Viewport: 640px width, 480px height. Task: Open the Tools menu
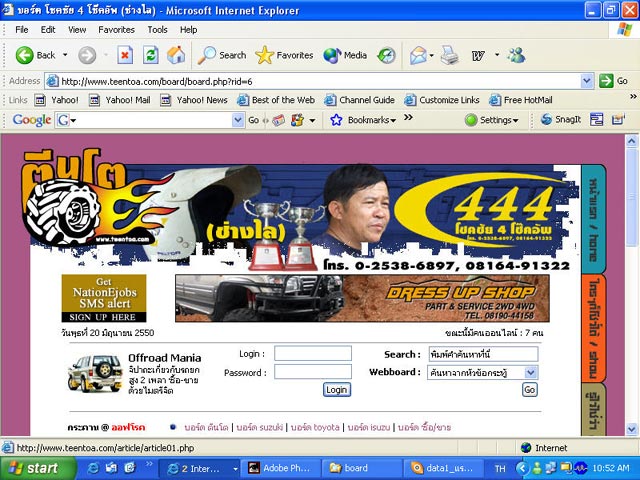pyautogui.click(x=158, y=30)
